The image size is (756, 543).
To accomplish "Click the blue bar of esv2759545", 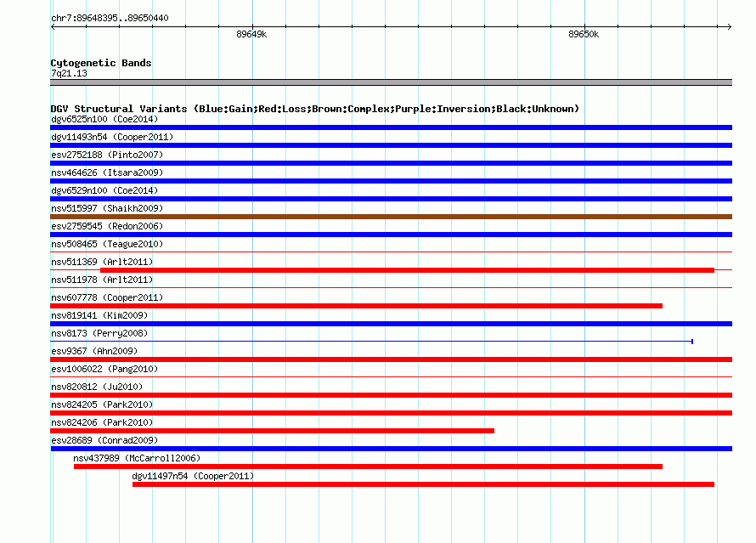I will [391, 235].
